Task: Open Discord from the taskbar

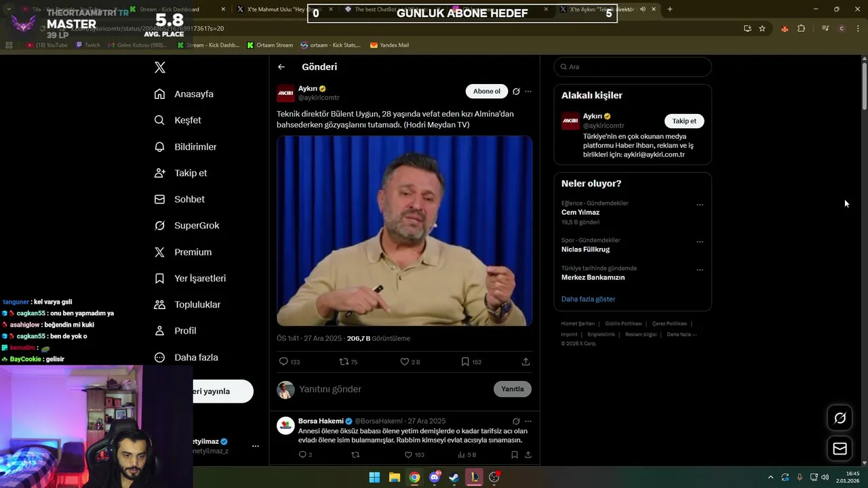Action: (435, 477)
